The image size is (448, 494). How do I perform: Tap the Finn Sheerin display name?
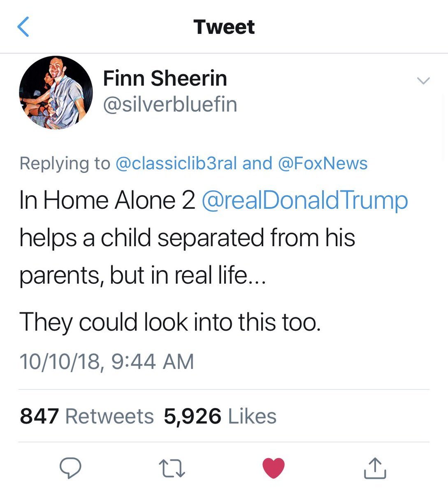165,78
